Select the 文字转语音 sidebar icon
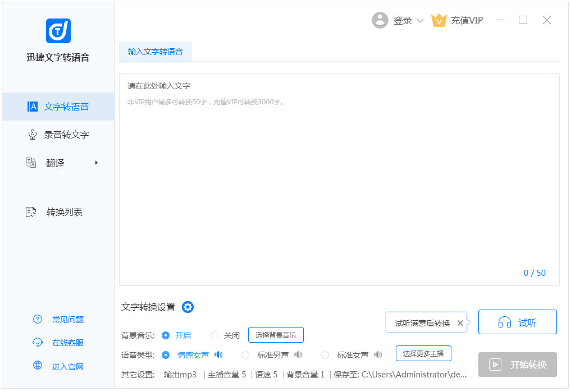This screenshot has width=571, height=392. [32, 105]
